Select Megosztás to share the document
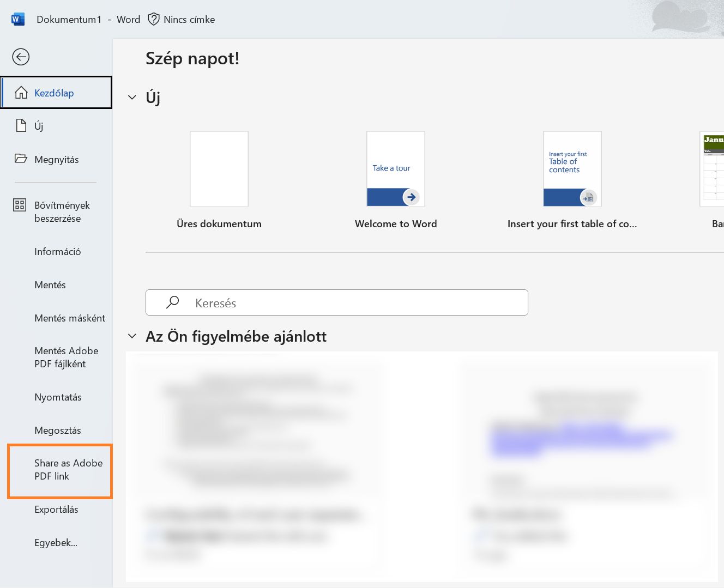724x588 pixels. point(57,430)
